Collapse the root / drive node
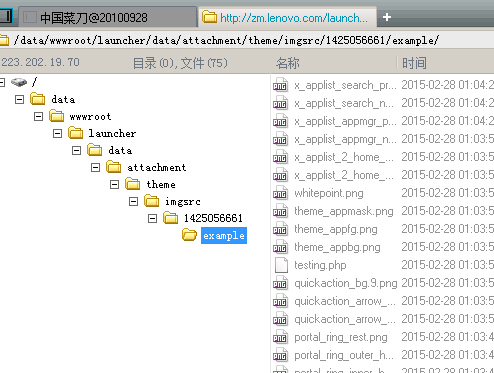This screenshot has width=494, height=373. click(x=2, y=82)
